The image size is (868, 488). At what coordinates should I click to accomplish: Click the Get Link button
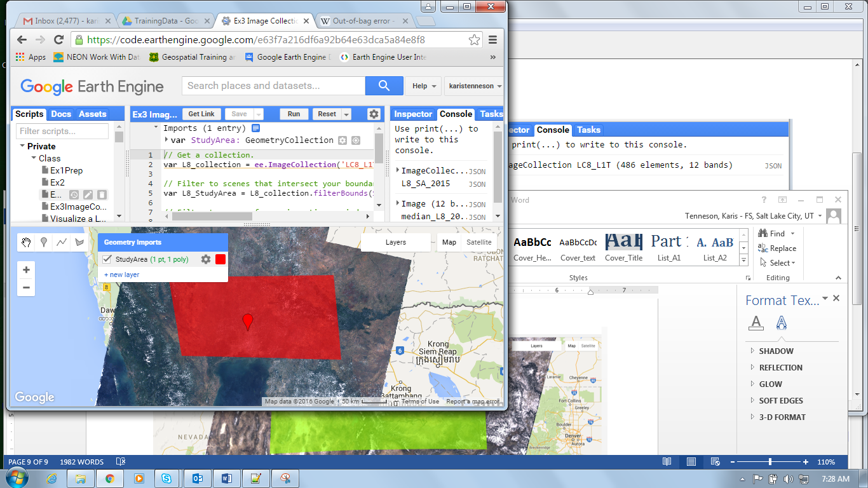tap(201, 114)
